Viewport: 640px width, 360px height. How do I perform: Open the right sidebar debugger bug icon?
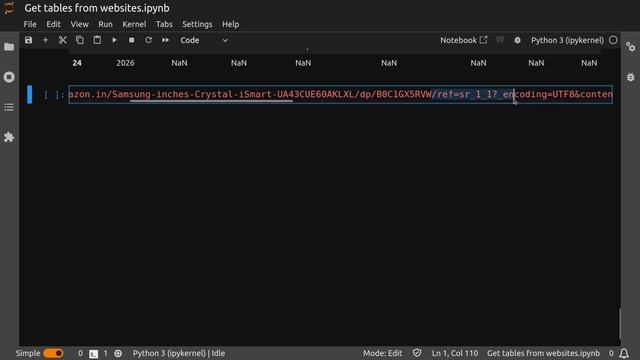[631, 77]
